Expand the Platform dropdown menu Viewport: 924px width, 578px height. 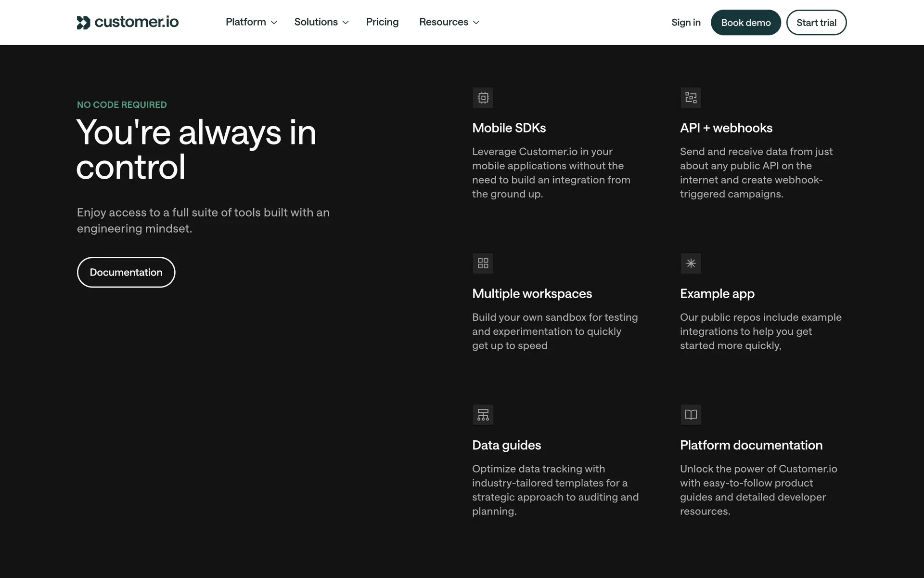pyautogui.click(x=251, y=22)
